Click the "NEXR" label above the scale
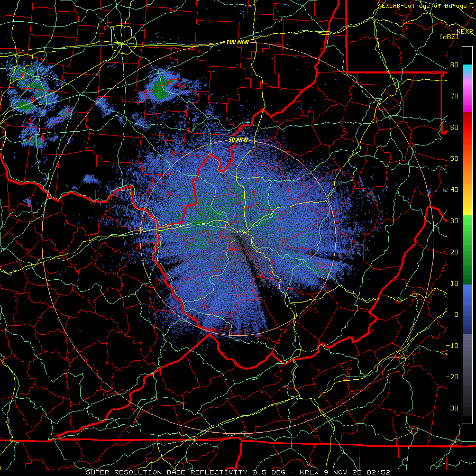 (x=465, y=32)
